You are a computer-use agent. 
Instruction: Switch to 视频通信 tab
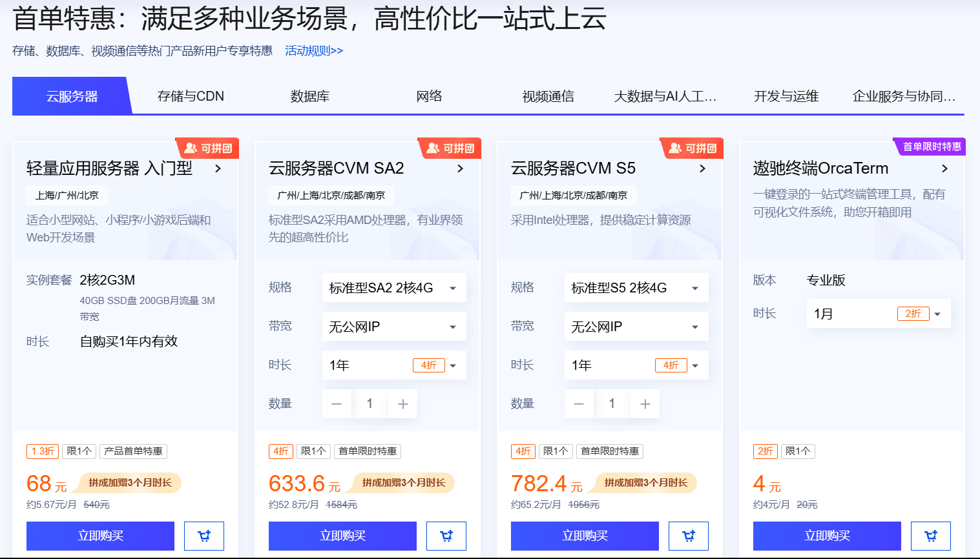coord(548,96)
